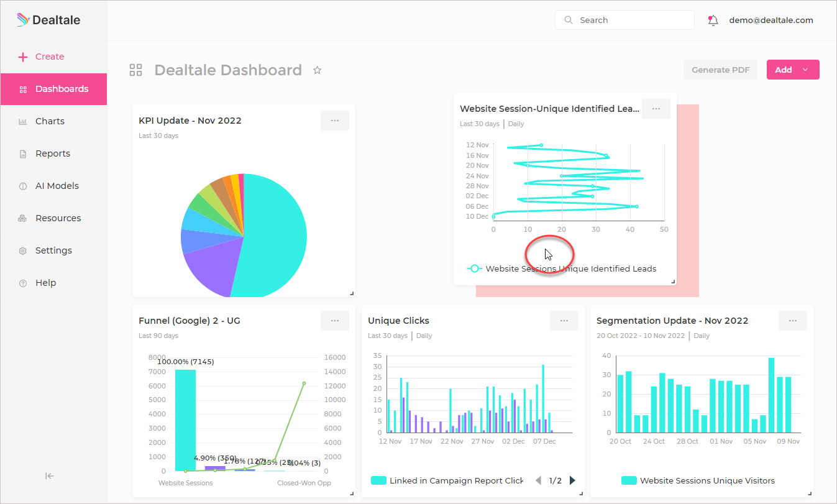Click the Funnel (Google) card resize handle

tap(352, 493)
